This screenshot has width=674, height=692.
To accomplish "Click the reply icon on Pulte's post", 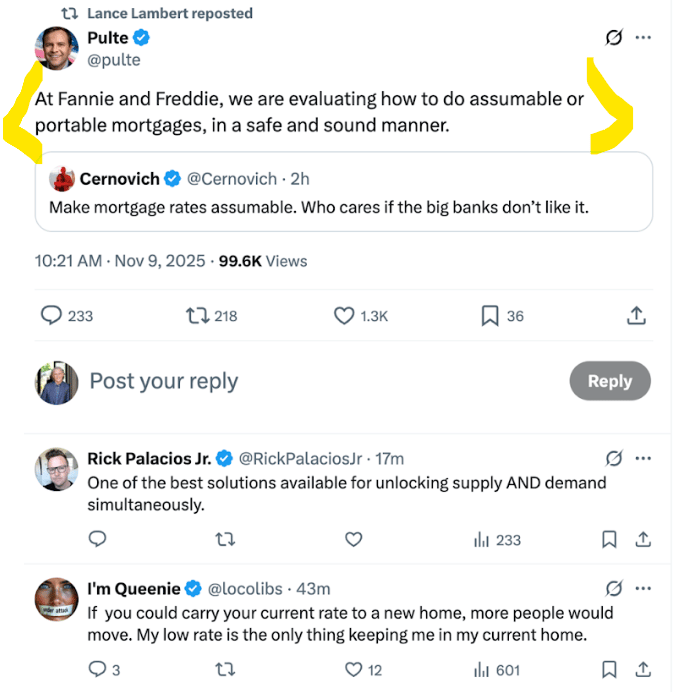I will 52,316.
